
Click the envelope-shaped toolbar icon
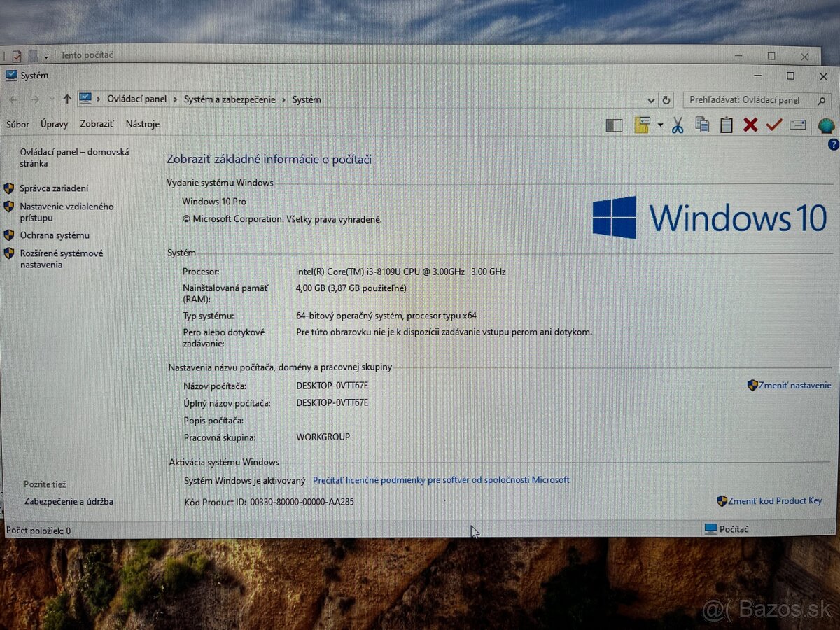[797, 125]
